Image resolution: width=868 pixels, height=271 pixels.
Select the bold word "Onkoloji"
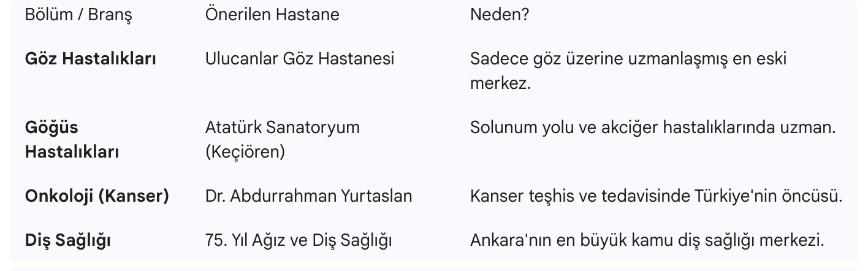[x=59, y=196]
